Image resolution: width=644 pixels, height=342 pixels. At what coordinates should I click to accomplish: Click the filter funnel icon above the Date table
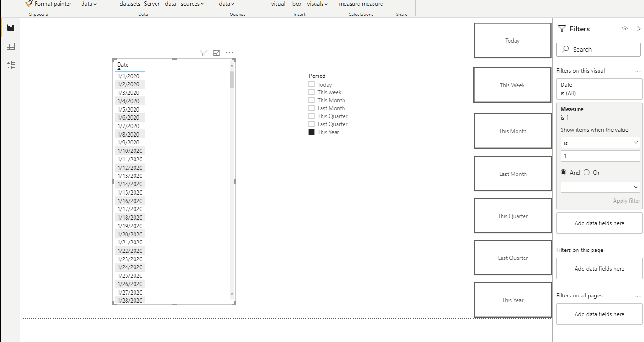click(203, 53)
